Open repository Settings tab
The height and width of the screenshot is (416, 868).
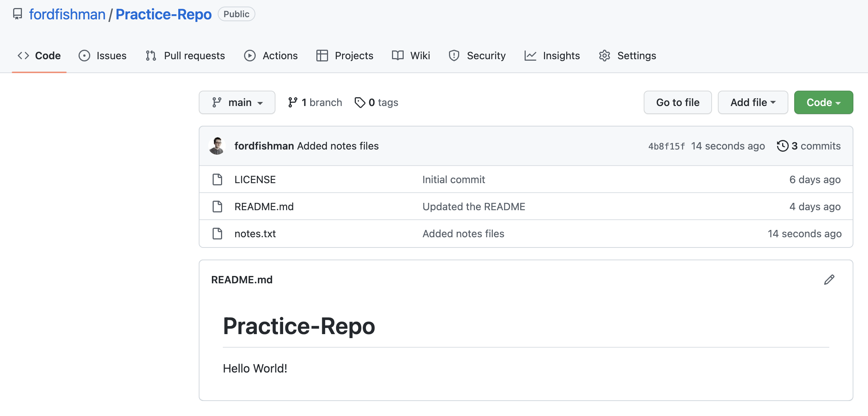(x=628, y=56)
